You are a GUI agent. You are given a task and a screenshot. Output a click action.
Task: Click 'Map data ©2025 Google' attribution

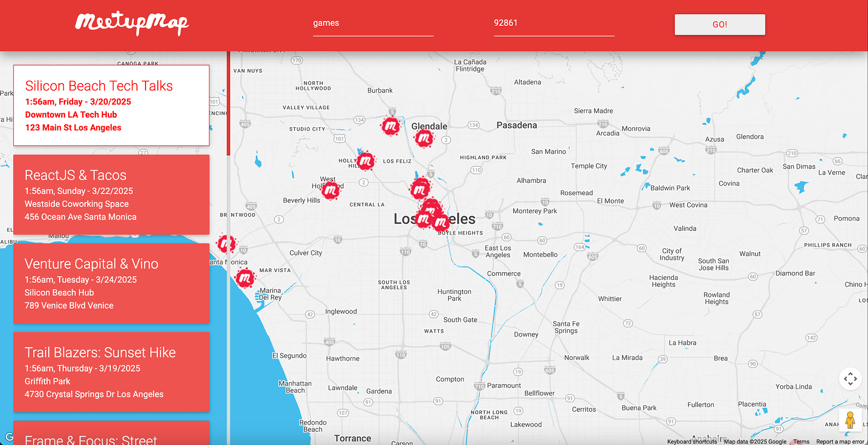coord(755,442)
